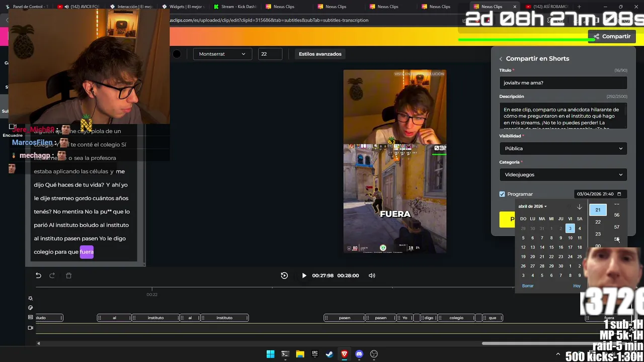Click into the Descripción text area

pos(563,116)
